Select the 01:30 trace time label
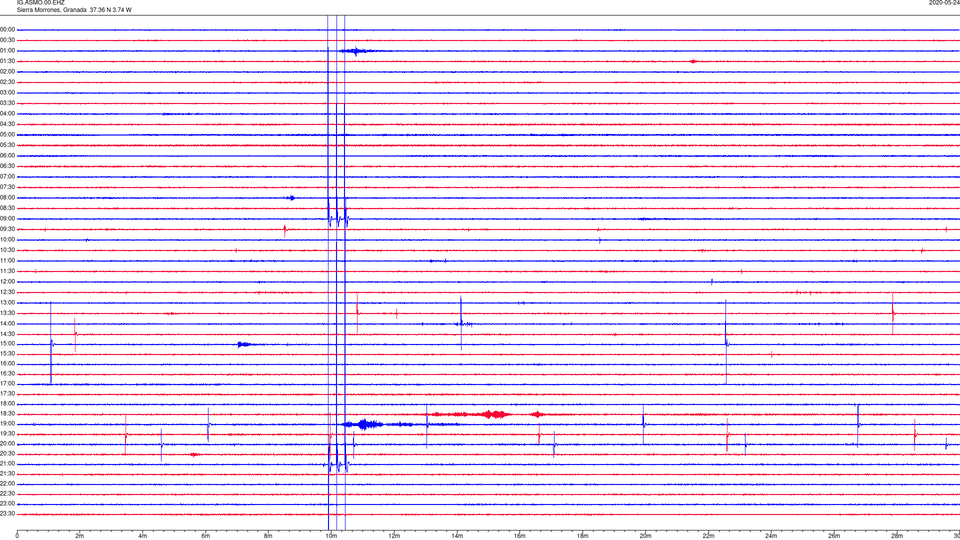 coord(7,61)
